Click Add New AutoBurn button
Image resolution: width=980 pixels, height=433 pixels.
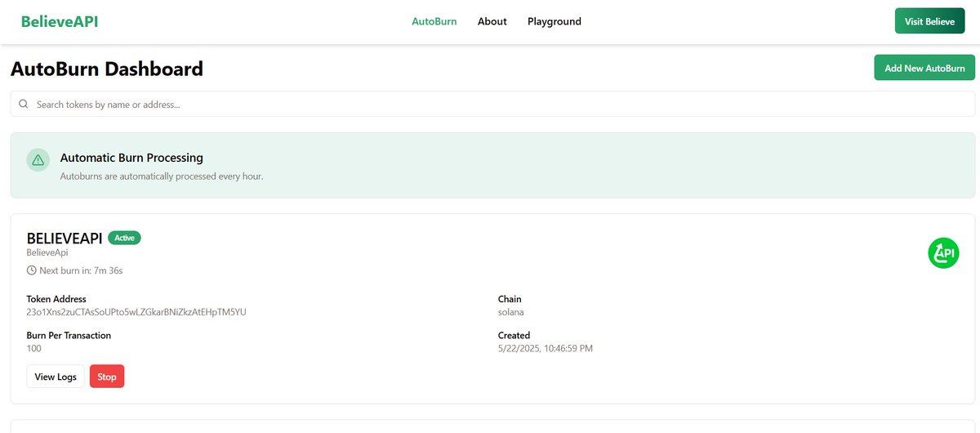click(x=924, y=68)
